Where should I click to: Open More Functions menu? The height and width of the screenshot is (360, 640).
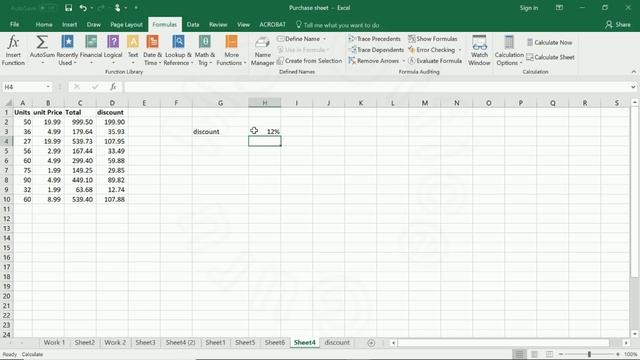coord(231,51)
